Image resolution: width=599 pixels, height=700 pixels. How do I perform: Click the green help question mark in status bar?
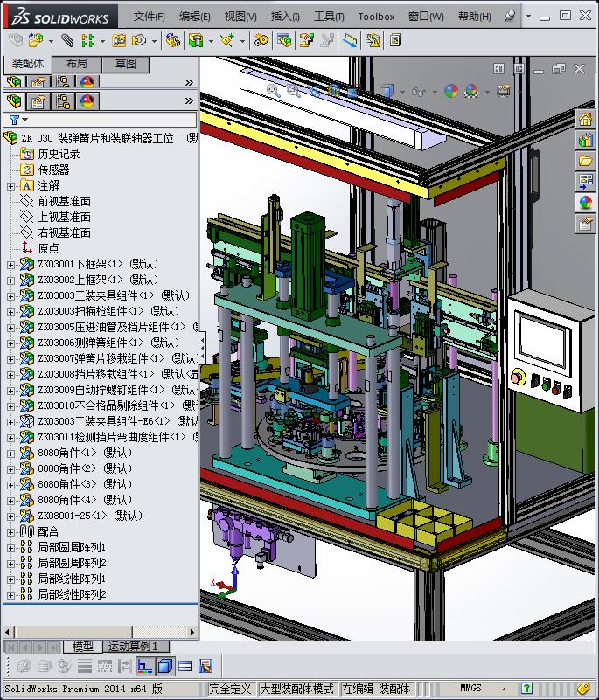click(526, 688)
